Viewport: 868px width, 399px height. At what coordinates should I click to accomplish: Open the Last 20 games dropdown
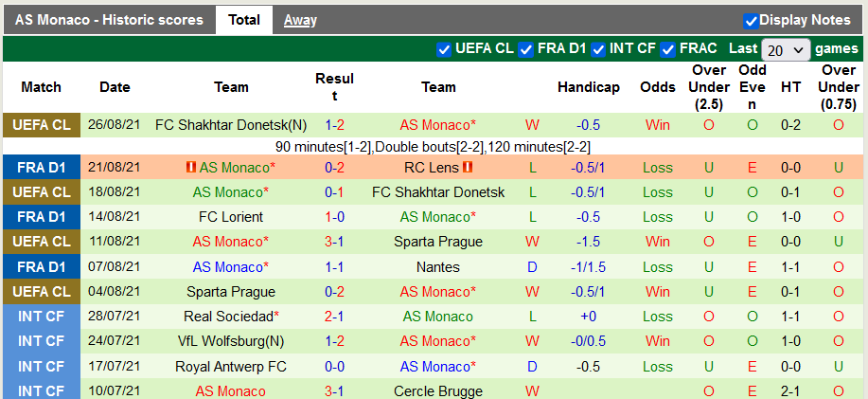point(786,49)
